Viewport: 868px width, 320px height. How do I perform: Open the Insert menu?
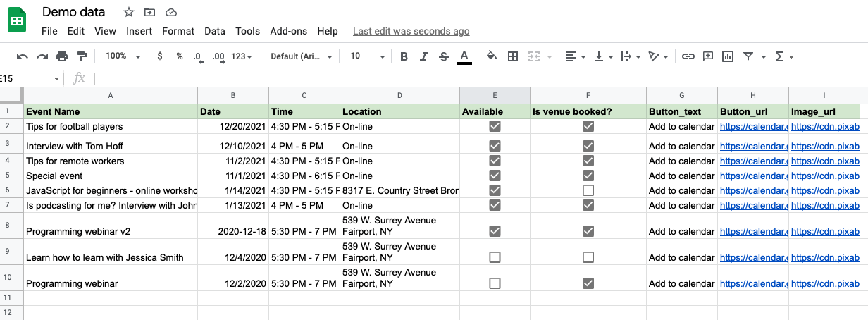pos(139,31)
